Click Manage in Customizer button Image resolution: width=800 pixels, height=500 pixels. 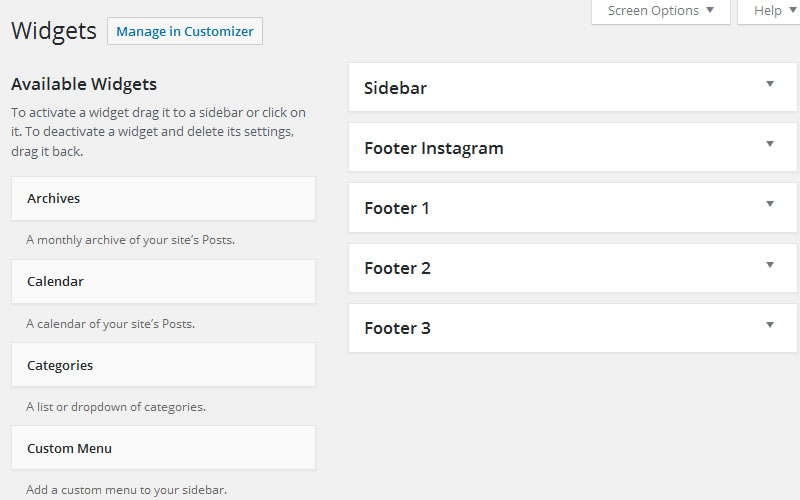[185, 31]
